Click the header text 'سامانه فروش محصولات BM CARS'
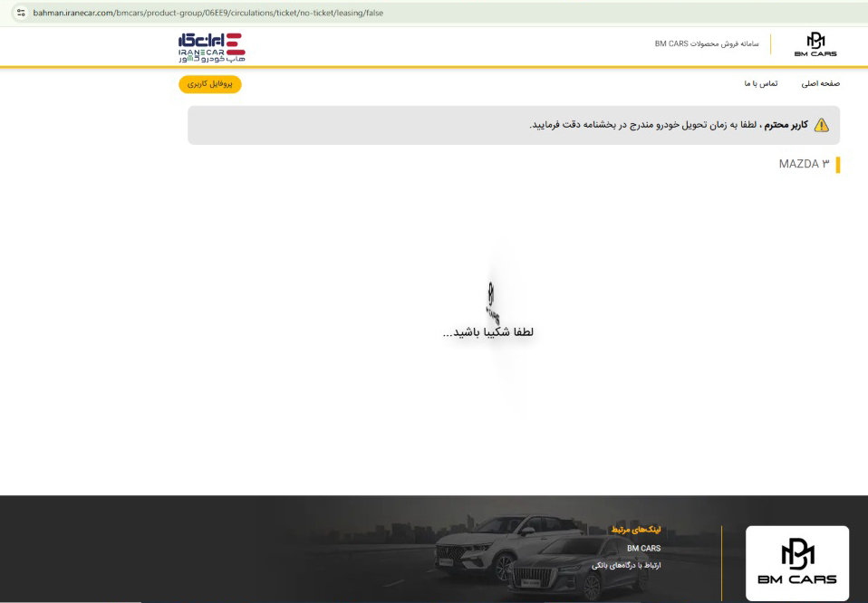 pos(707,43)
